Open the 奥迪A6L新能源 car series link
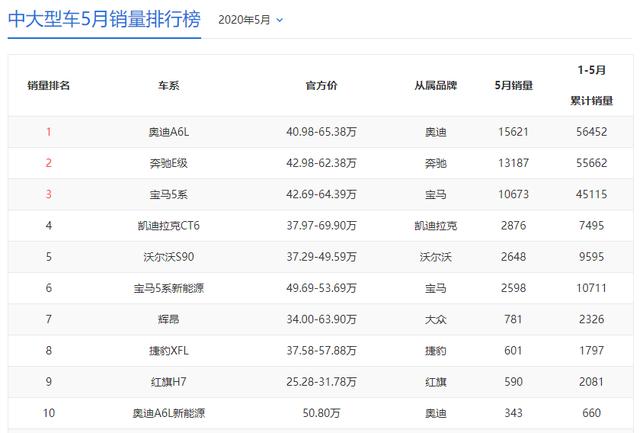The height and width of the screenshot is (433, 640). [x=169, y=413]
